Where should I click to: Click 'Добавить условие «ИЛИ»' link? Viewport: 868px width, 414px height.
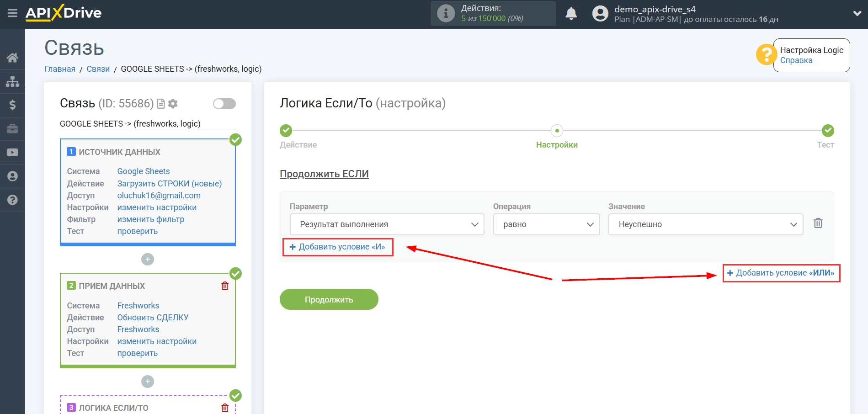tap(781, 273)
